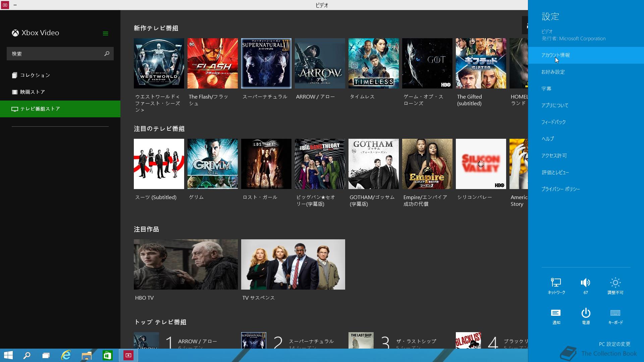644x362 pixels.
Task: Open The Gifted poster thumbnail
Action: click(x=481, y=63)
